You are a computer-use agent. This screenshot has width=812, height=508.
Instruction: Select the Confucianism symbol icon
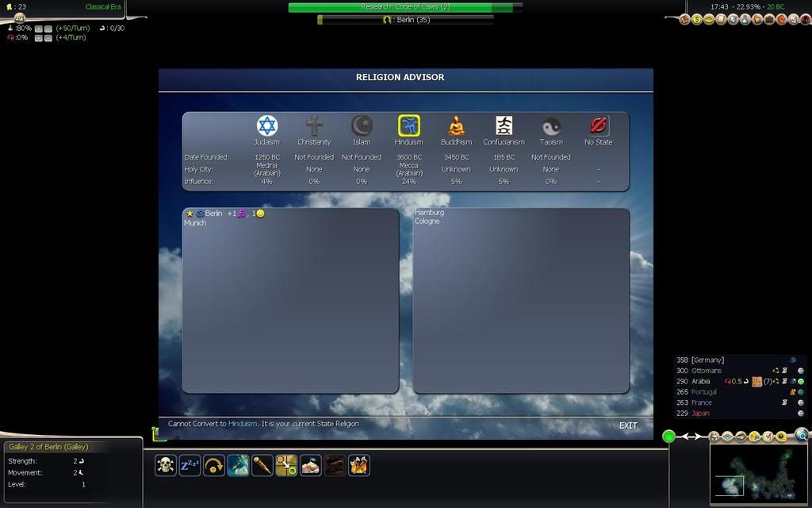pos(504,126)
